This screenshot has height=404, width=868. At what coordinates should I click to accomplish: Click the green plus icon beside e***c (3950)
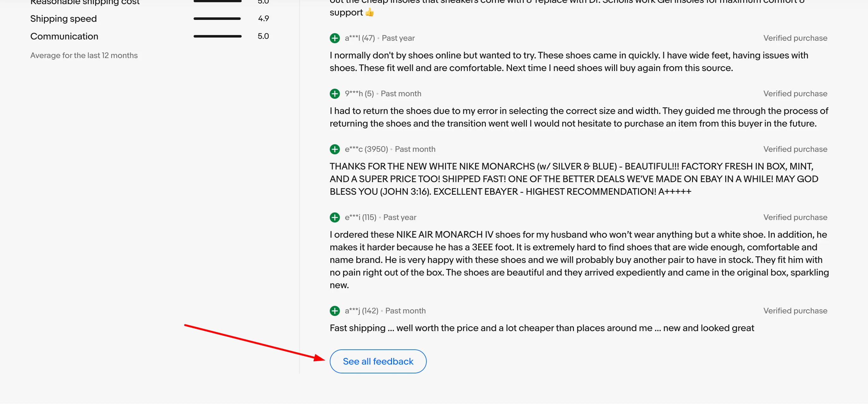tap(335, 149)
